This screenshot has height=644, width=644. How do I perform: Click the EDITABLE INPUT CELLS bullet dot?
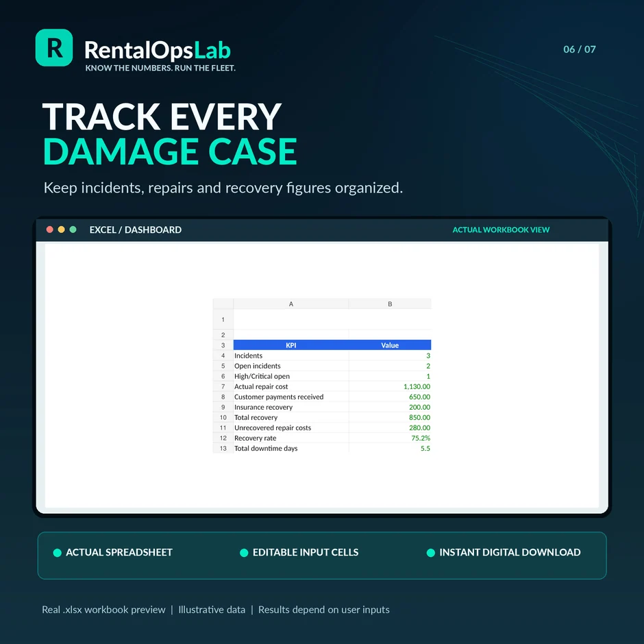[x=244, y=553]
